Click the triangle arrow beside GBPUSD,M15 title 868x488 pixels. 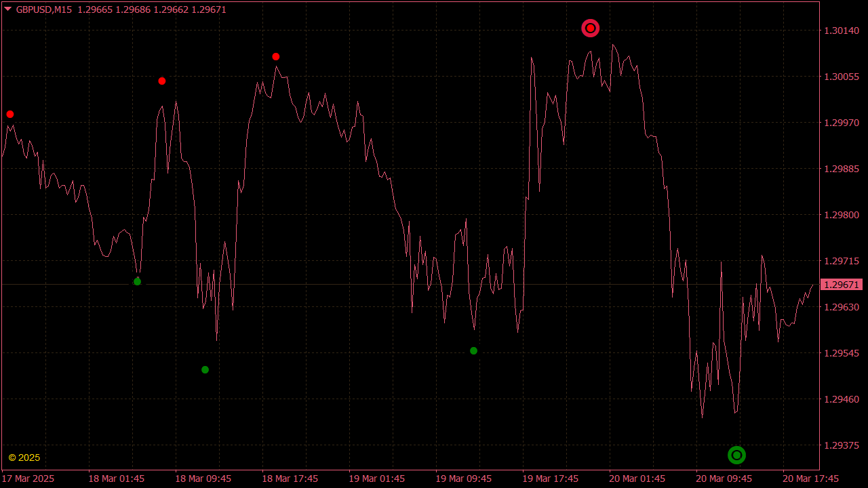click(x=8, y=9)
